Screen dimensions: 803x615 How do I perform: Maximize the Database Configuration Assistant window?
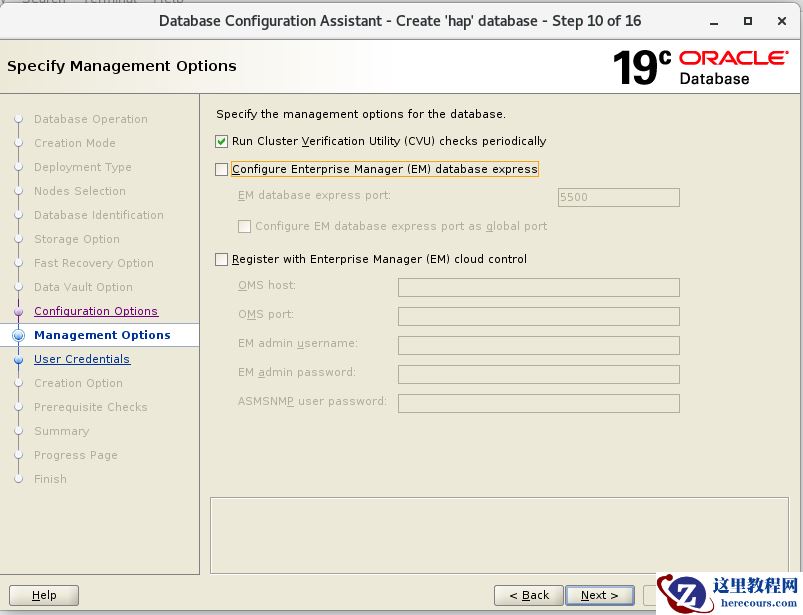(x=748, y=21)
